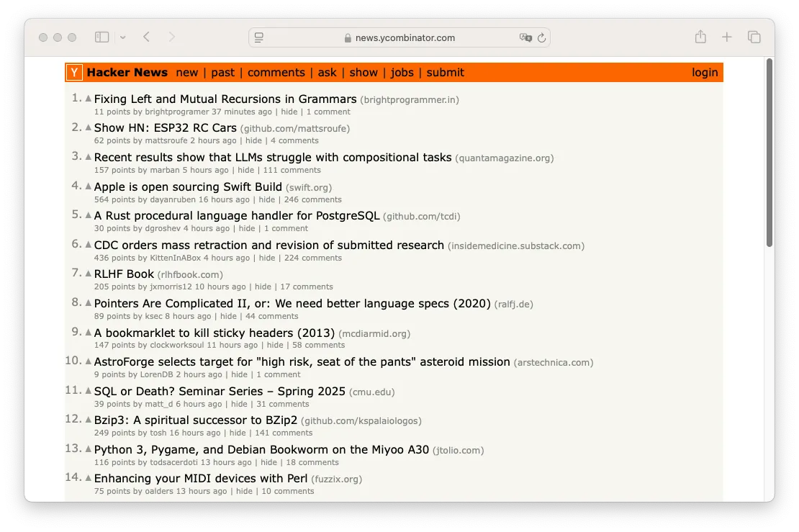This screenshot has width=799, height=532.
Task: Open 246 comments on Swift Build story
Action: [313, 199]
